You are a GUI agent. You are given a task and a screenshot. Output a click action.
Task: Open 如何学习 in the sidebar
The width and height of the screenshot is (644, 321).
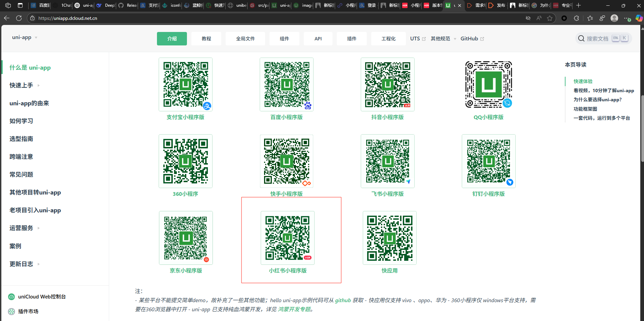point(21,121)
